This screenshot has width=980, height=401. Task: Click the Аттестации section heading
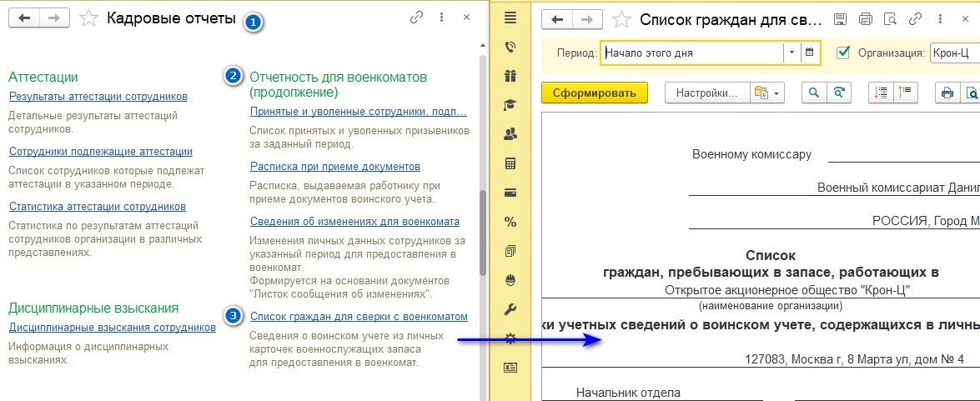(43, 77)
